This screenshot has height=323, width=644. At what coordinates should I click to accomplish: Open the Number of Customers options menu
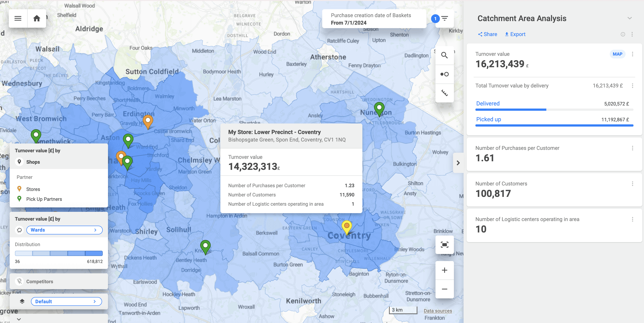coord(633,184)
